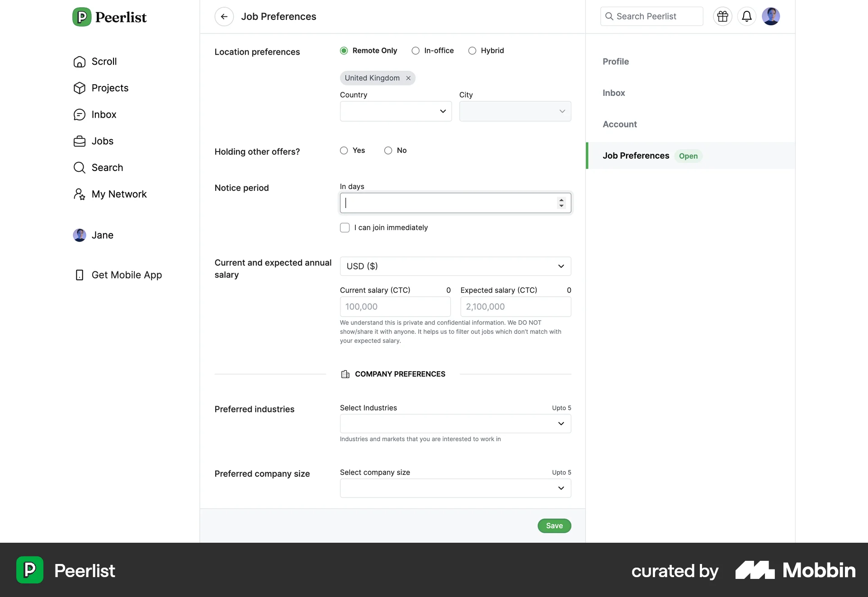Screen dimensions: 868x597
Task: Go to the Profile settings section
Action: [616, 62]
